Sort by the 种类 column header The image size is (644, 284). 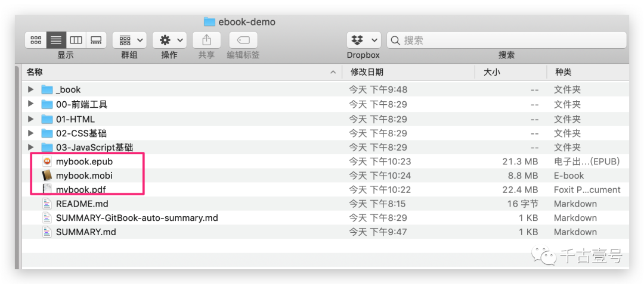tap(563, 72)
